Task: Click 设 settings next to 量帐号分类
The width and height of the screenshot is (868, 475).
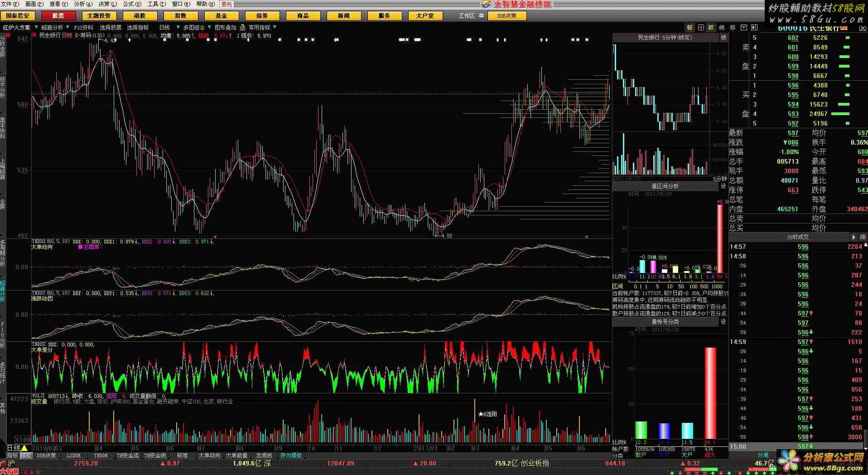Action: point(723,321)
